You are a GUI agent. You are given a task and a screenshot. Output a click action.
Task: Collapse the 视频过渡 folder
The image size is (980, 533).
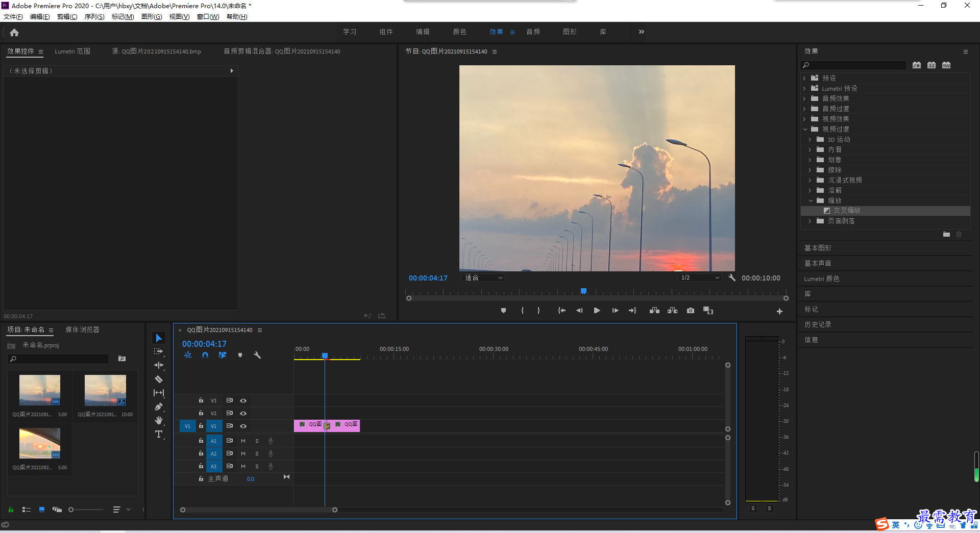[805, 129]
